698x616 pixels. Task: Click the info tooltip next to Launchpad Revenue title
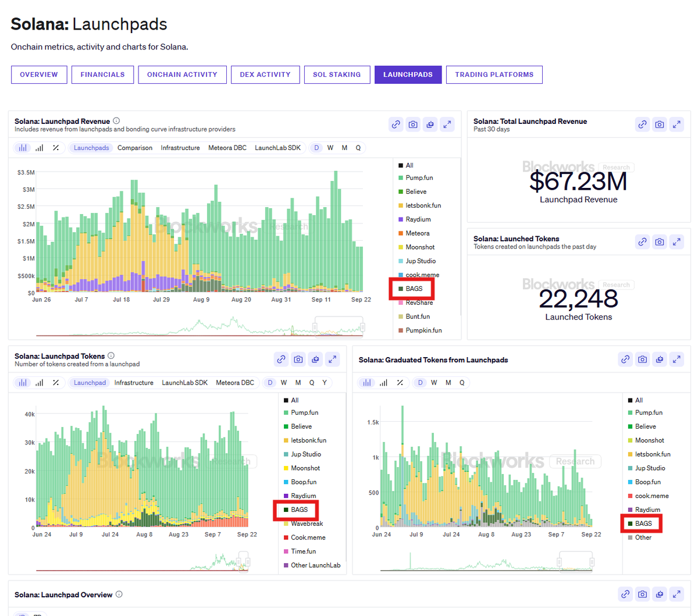coord(116,120)
